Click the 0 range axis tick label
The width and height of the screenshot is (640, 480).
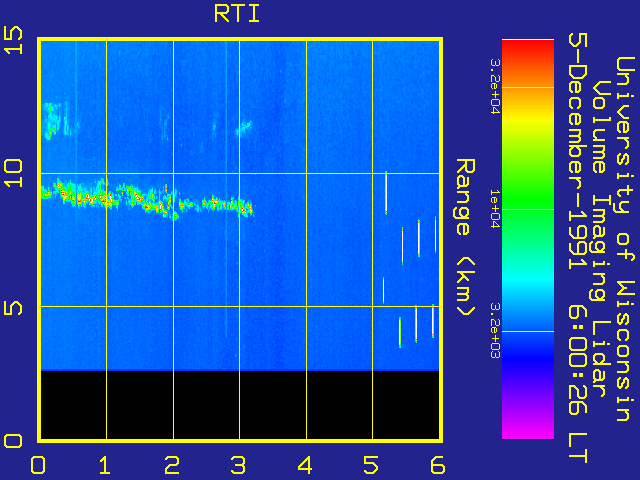tap(13, 441)
